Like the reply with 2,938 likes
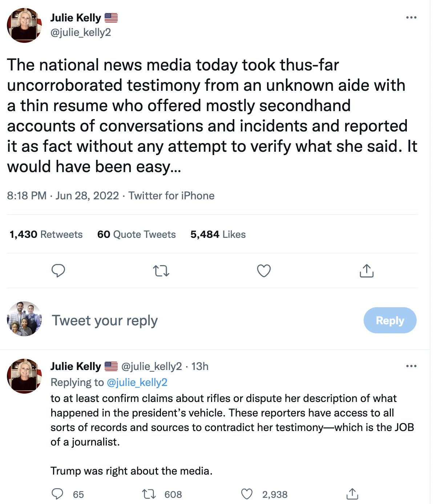441x504 pixels. (247, 494)
